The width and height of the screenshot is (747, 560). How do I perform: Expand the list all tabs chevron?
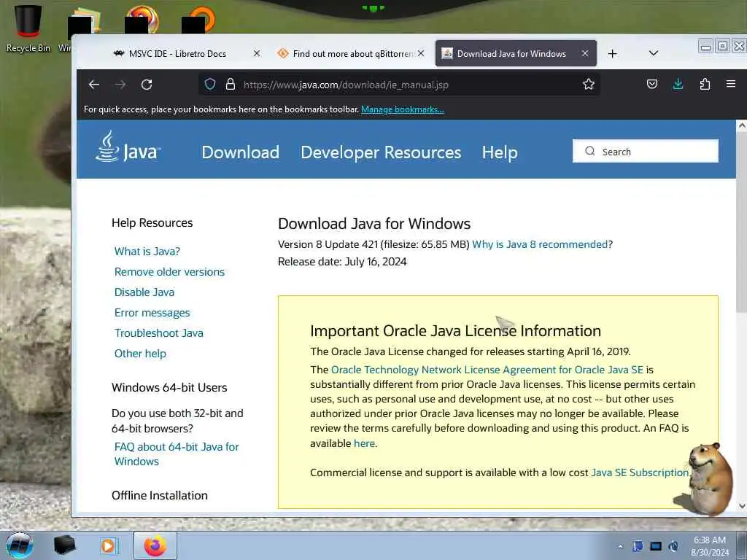(x=654, y=53)
